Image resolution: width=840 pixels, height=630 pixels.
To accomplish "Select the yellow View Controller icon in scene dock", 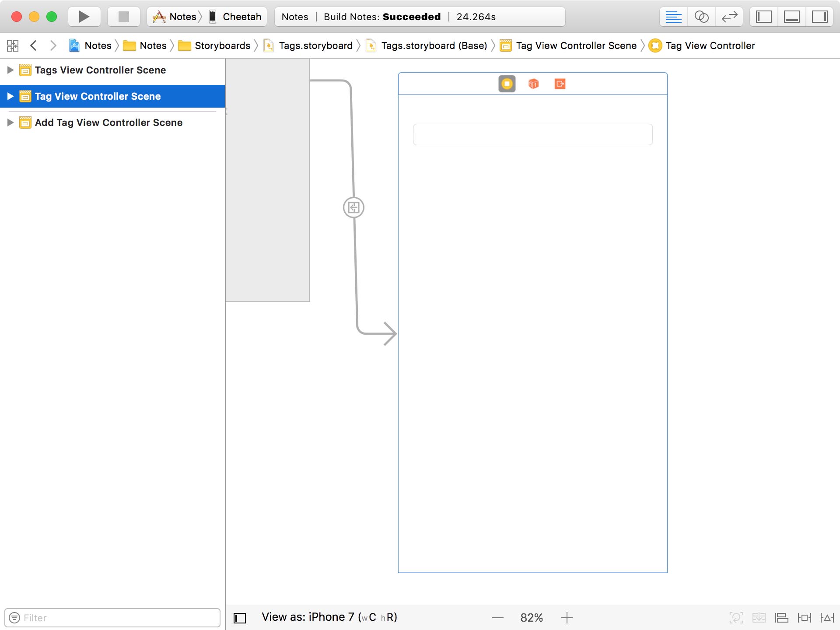I will [507, 84].
